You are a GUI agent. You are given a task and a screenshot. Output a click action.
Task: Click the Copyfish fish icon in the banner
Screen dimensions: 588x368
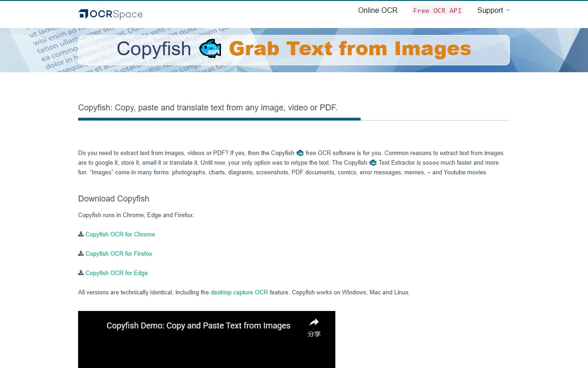(x=210, y=48)
